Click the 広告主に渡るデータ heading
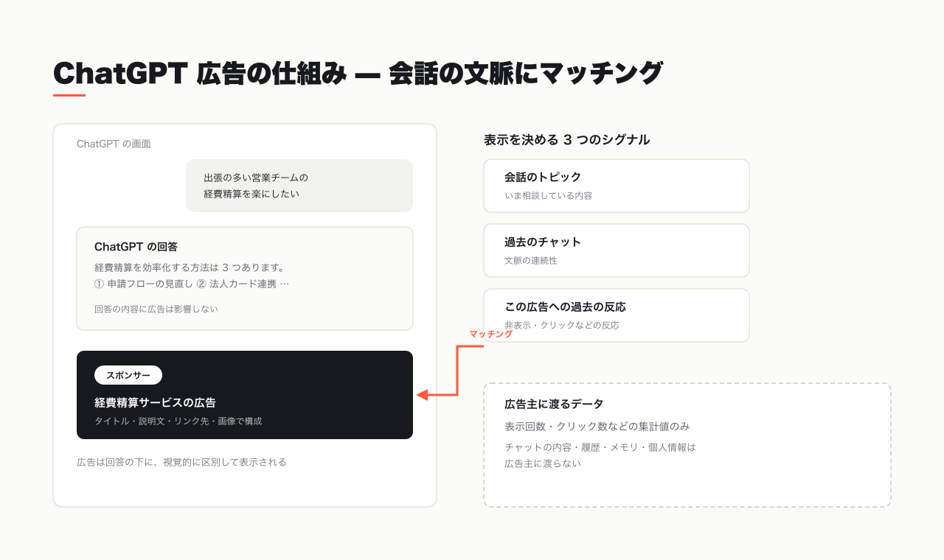Screen dimensions: 944x560 pyautogui.click(x=554, y=404)
